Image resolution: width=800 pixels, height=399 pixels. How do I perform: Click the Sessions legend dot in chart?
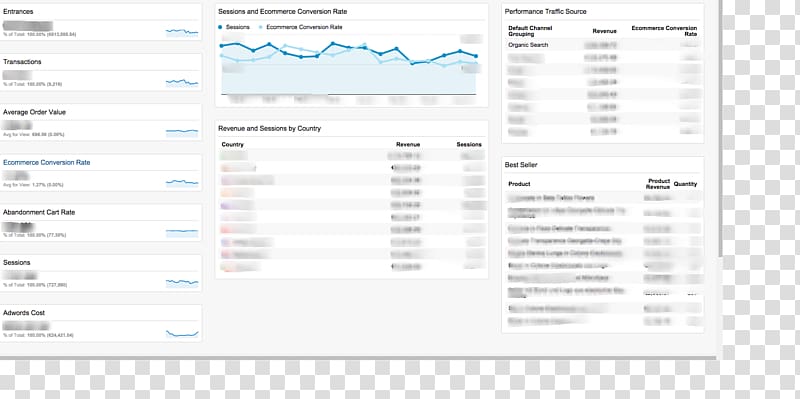(220, 27)
